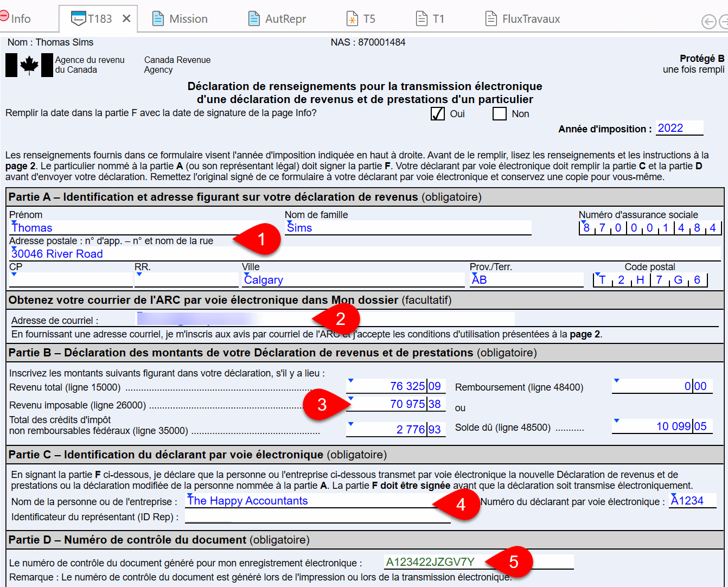Click the empty RR. field

[x=187, y=280]
